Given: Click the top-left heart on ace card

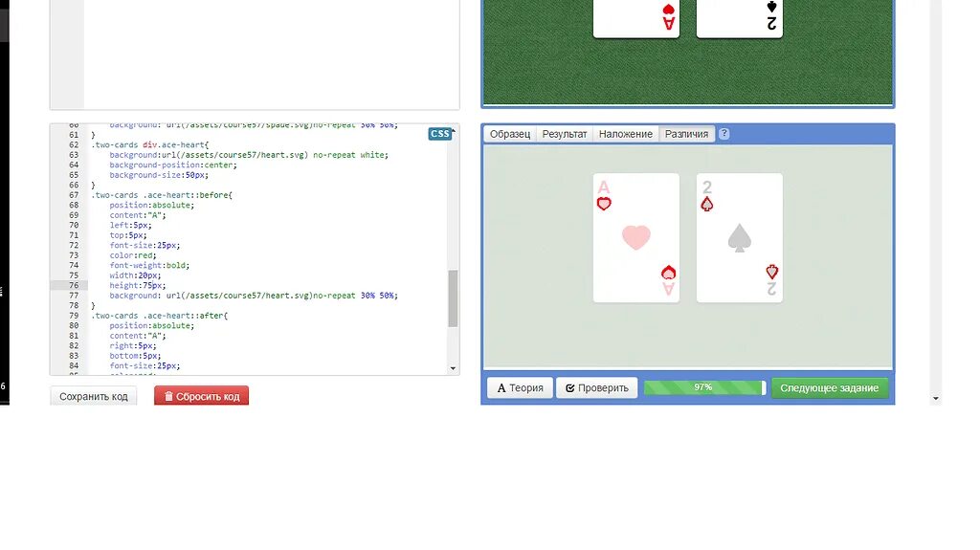Looking at the screenshot, I should [x=604, y=204].
